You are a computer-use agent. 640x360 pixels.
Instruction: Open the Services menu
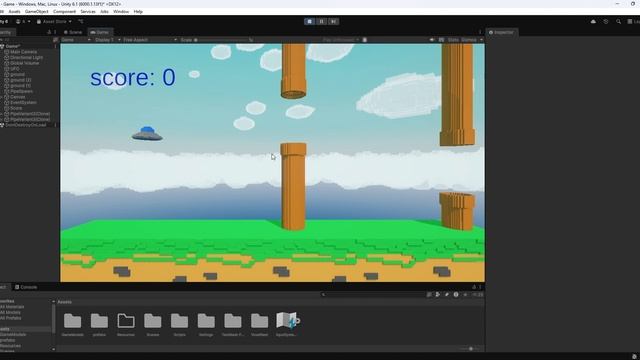click(88, 11)
